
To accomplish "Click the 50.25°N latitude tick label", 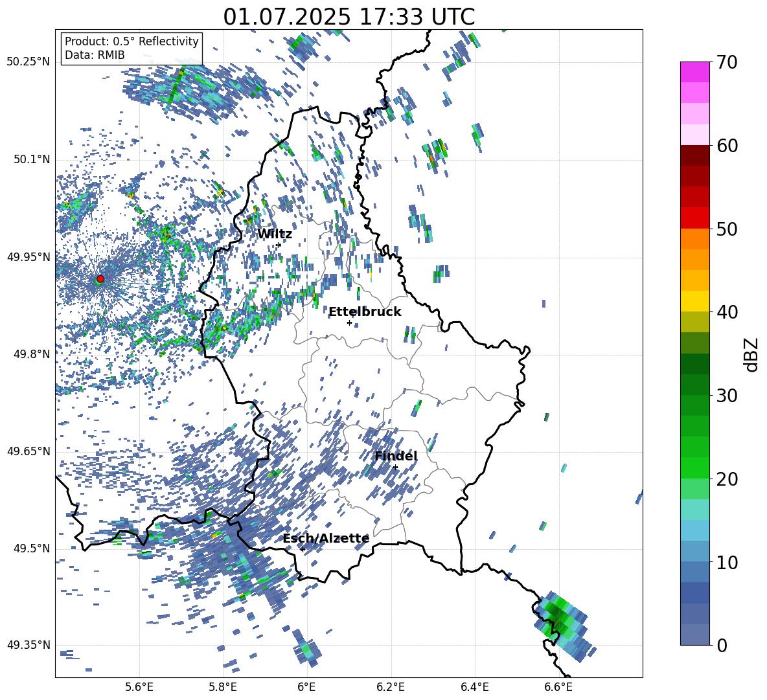I will (29, 62).
